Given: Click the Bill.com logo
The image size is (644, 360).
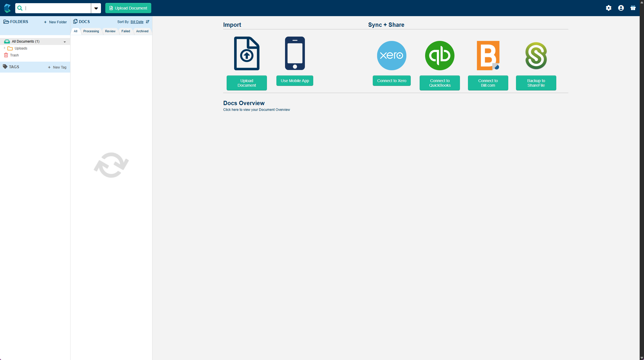Looking at the screenshot, I should [x=488, y=56].
